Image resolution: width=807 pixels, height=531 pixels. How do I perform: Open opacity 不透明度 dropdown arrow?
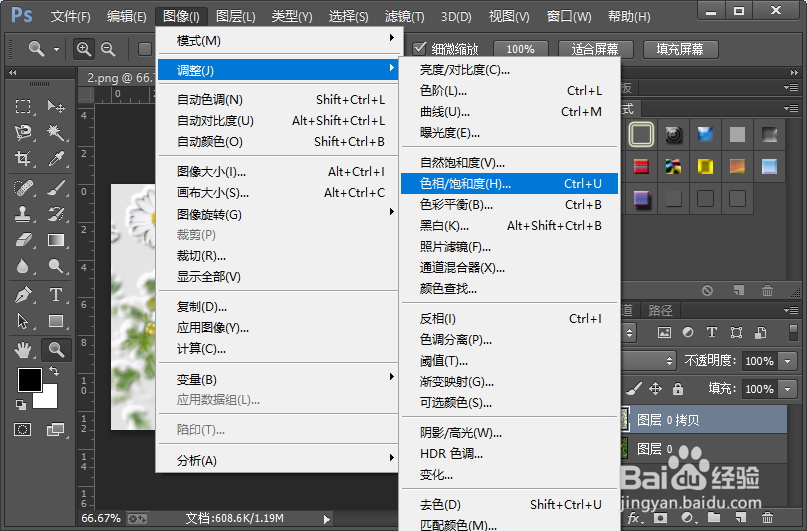pyautogui.click(x=787, y=361)
